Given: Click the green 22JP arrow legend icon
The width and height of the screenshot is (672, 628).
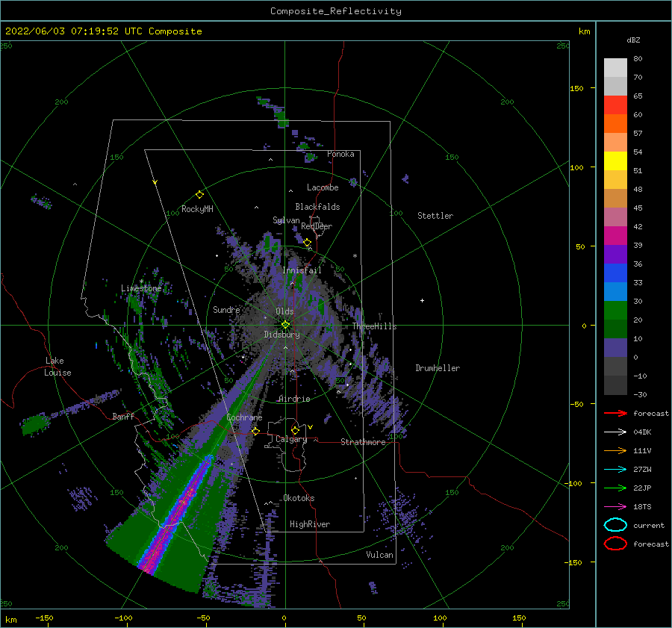Looking at the screenshot, I should tap(615, 488).
